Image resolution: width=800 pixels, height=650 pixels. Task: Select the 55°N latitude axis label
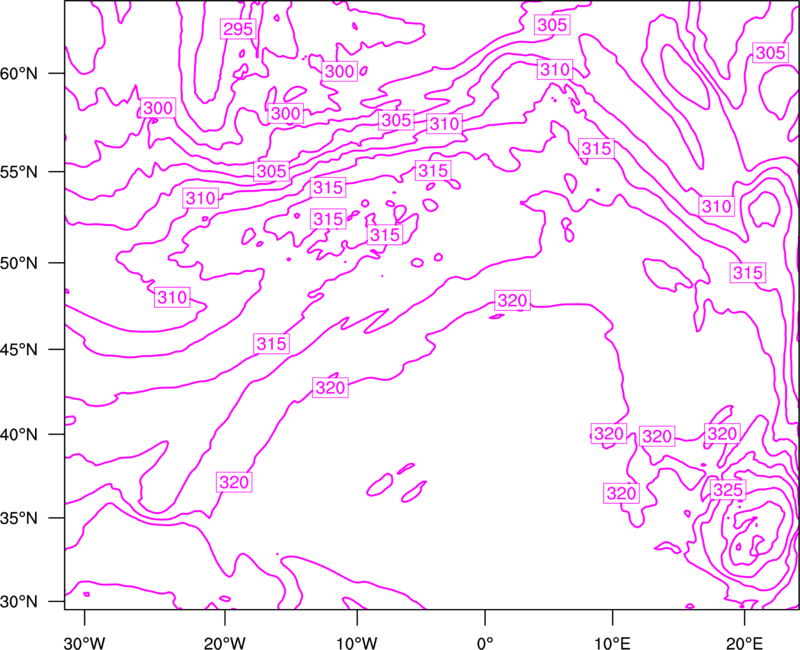(x=18, y=172)
